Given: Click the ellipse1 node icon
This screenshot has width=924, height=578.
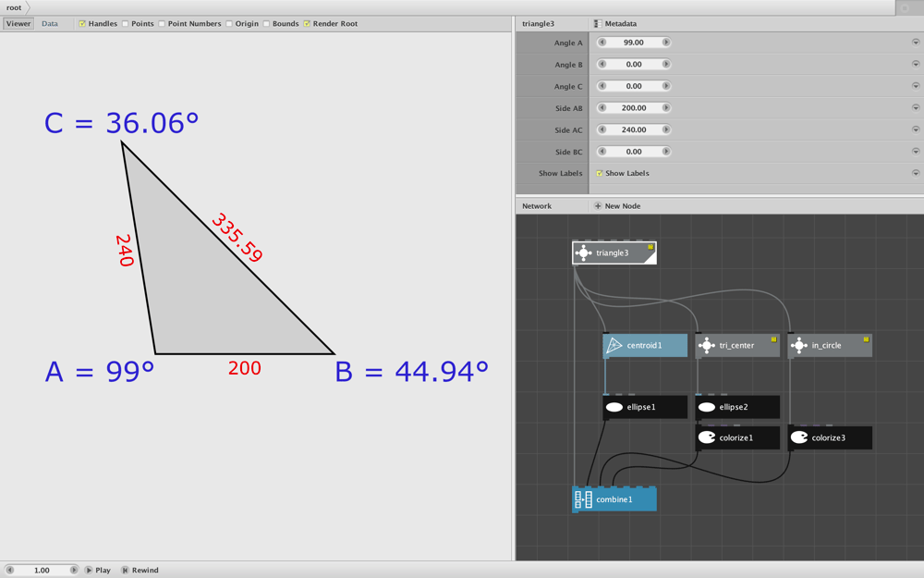Looking at the screenshot, I should click(614, 407).
